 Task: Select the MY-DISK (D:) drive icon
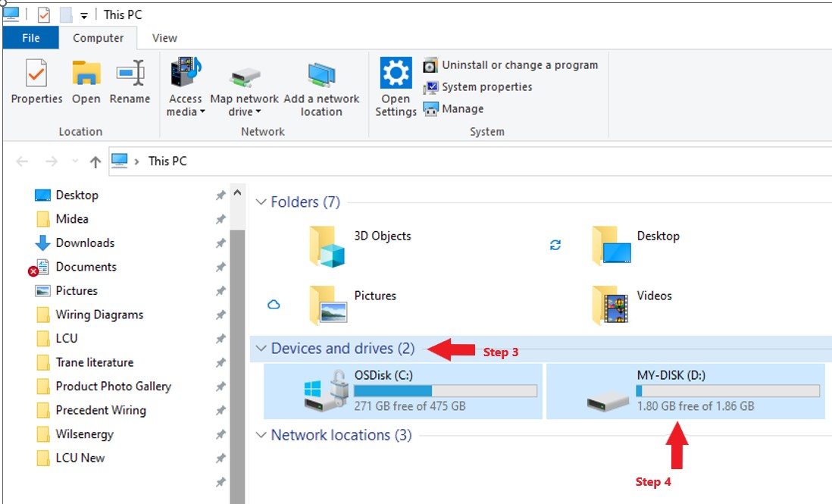(608, 401)
